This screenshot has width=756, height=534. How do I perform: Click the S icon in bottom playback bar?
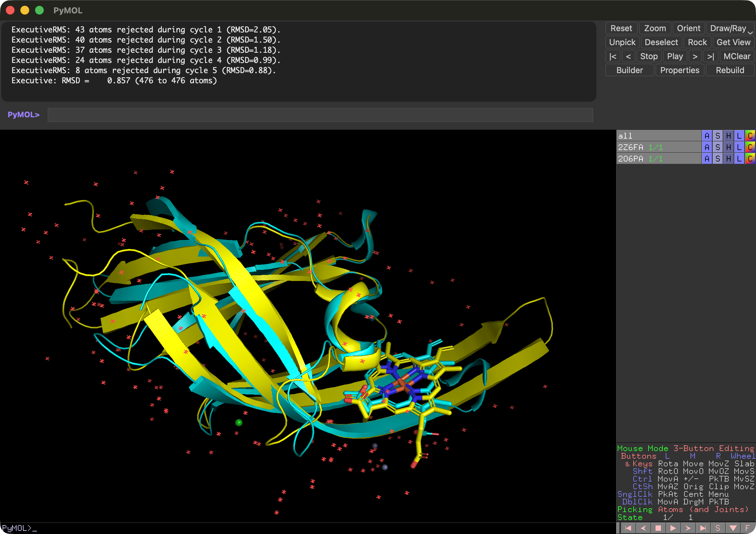coord(718,528)
